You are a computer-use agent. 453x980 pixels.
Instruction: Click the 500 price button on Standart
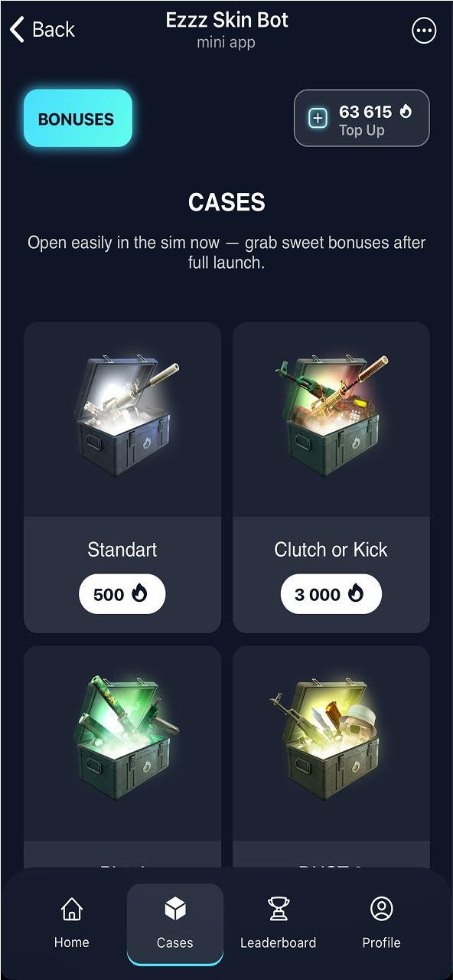(x=122, y=594)
